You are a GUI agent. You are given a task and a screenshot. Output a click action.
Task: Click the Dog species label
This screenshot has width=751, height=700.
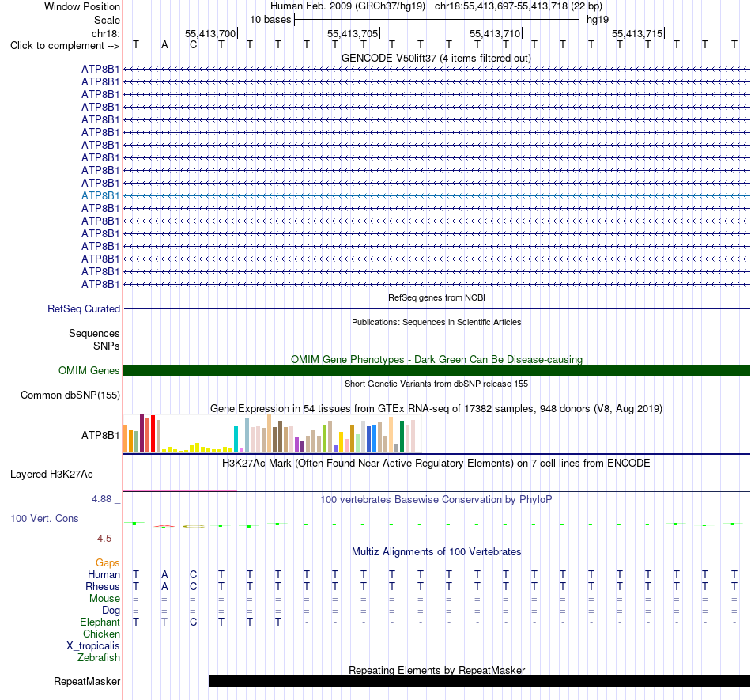click(111, 610)
